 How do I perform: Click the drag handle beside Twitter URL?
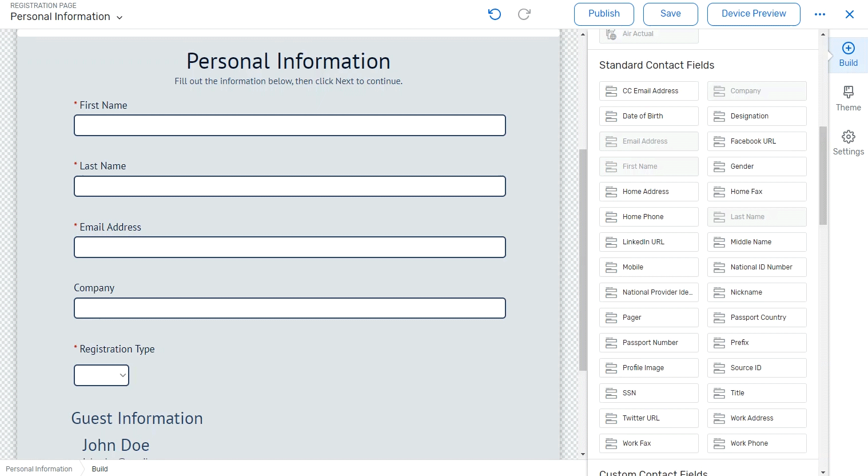pos(610,418)
